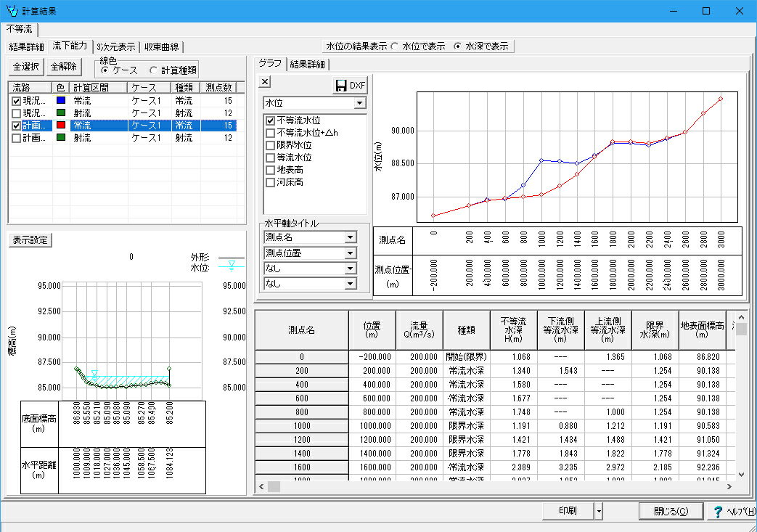Click the table's horizontal scrollbar left arrow

(261, 486)
